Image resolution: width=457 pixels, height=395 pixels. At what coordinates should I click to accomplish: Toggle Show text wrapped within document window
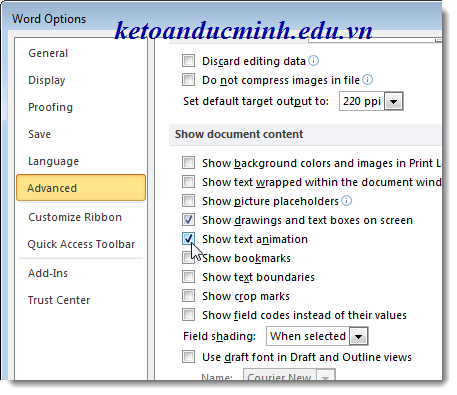click(x=188, y=182)
